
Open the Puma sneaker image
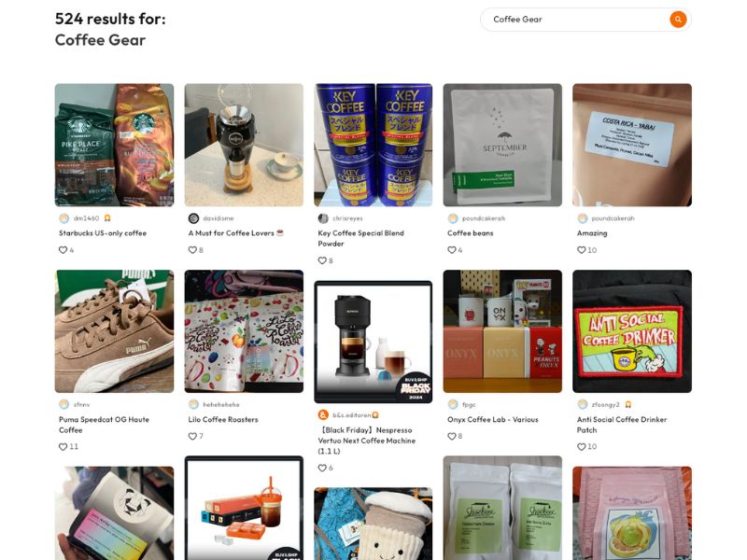pyautogui.click(x=114, y=331)
